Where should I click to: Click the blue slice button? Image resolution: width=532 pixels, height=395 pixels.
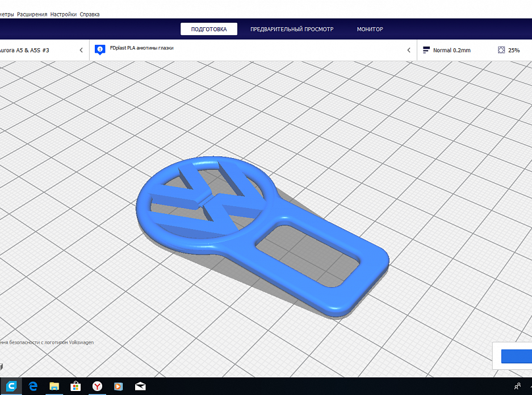tap(517, 356)
